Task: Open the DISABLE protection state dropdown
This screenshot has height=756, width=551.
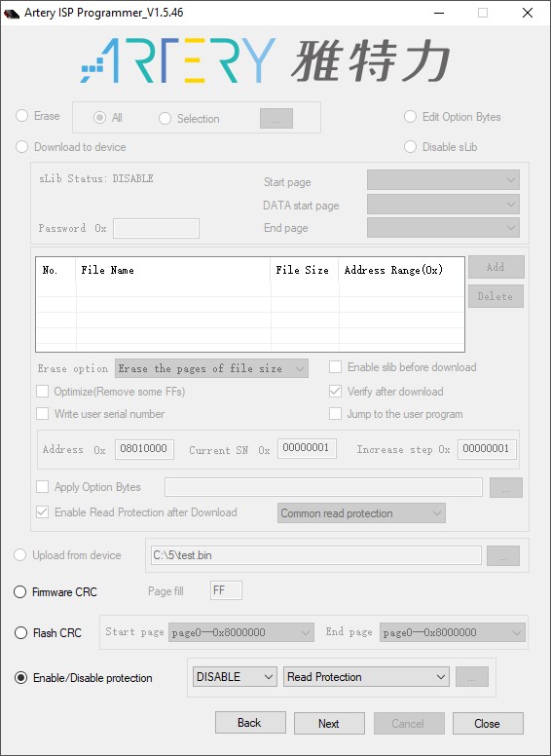Action: click(x=235, y=677)
